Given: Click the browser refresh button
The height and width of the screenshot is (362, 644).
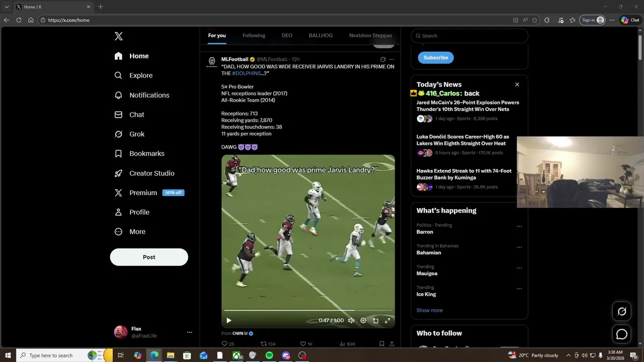Looking at the screenshot, I should click(x=19, y=20).
